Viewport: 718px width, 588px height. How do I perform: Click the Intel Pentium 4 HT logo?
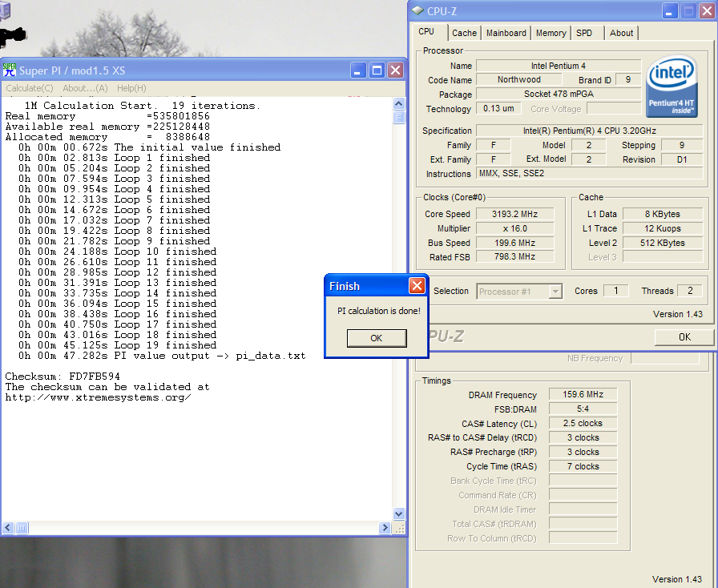tap(672, 87)
